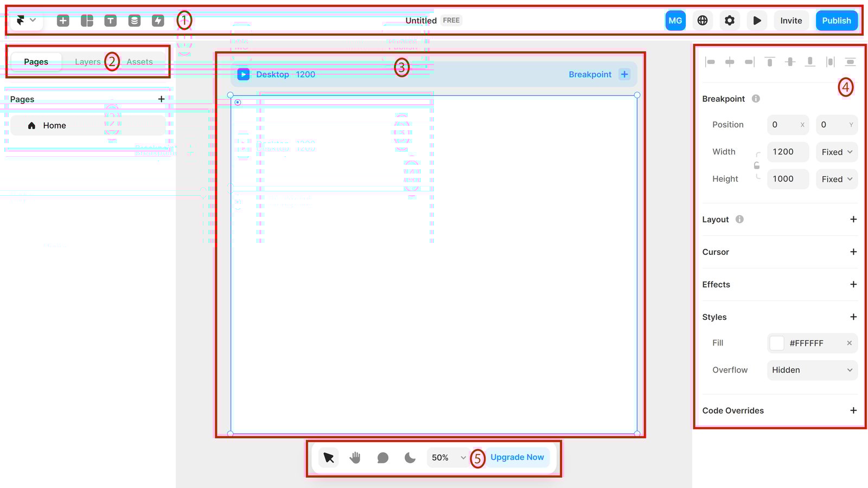868x488 pixels.
Task: Select the Layout frames tool
Action: [x=86, y=20]
